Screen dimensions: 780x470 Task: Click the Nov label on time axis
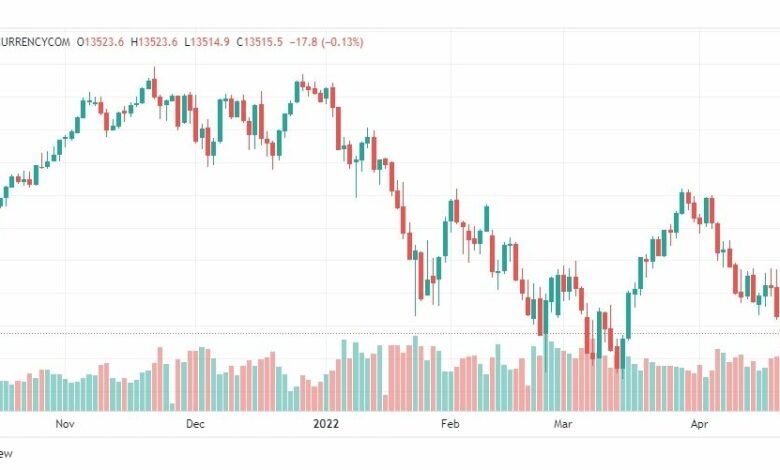pos(65,424)
